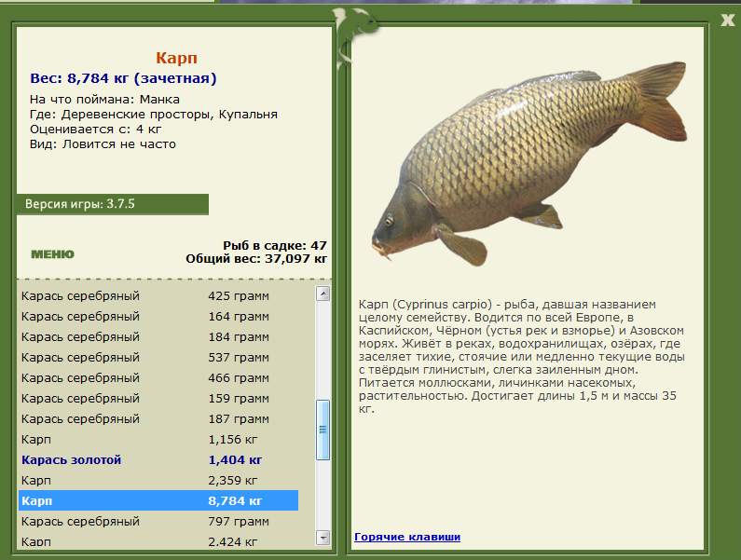Select Карп 2,359 кг row
The image size is (741, 560).
(158, 480)
